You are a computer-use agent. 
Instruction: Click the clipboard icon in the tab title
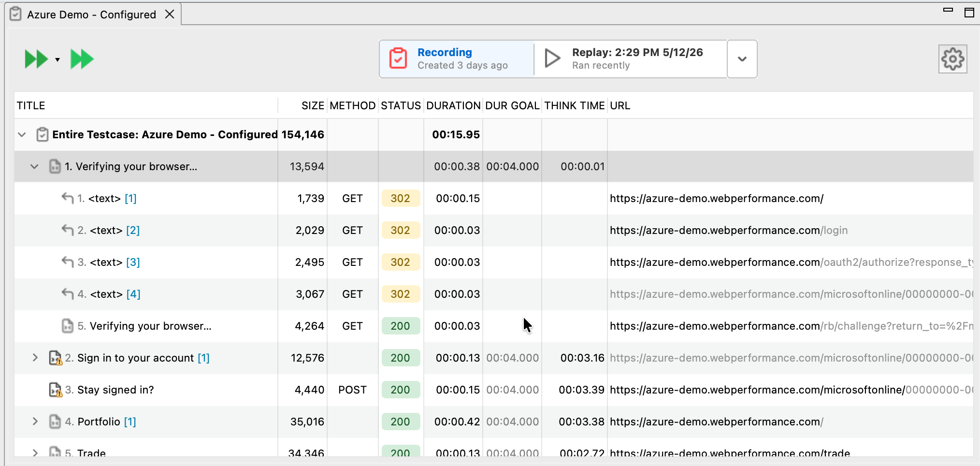tap(15, 14)
